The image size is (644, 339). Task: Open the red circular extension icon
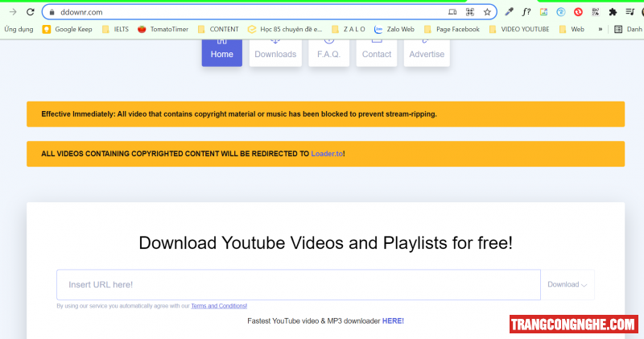click(x=578, y=12)
